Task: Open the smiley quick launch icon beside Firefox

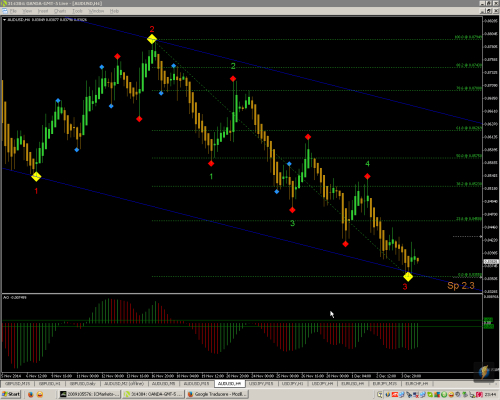Action: (40, 395)
